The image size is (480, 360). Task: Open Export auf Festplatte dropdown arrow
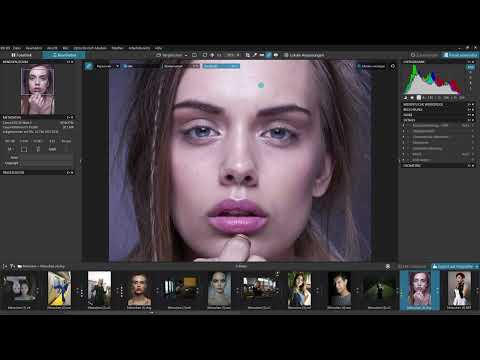(x=477, y=267)
